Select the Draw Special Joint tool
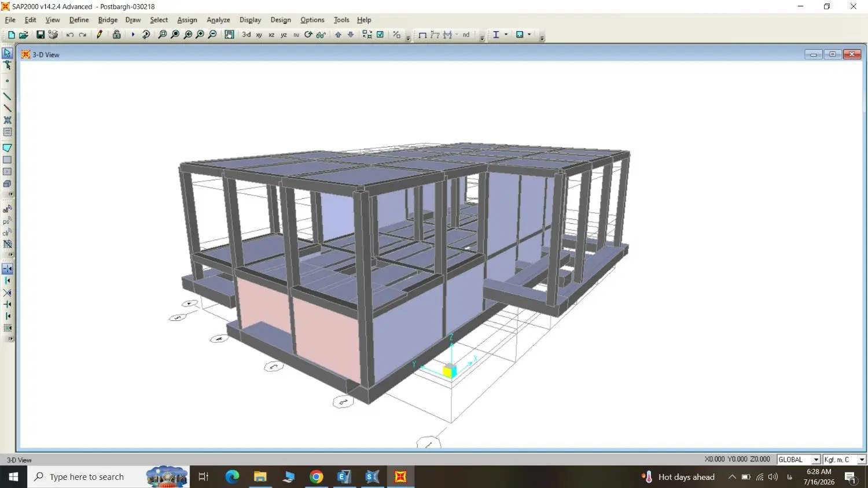 8,81
